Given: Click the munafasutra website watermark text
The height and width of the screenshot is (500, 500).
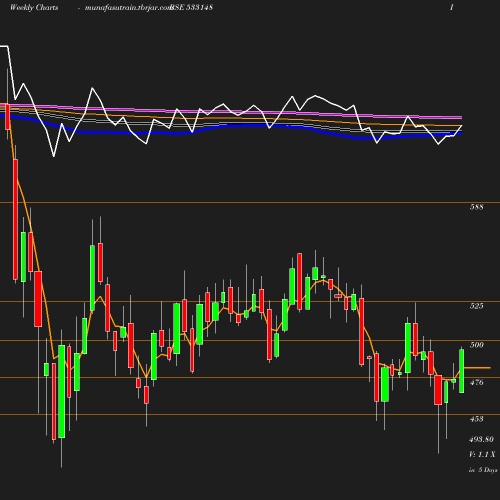Looking at the screenshot, I should tap(128, 8).
